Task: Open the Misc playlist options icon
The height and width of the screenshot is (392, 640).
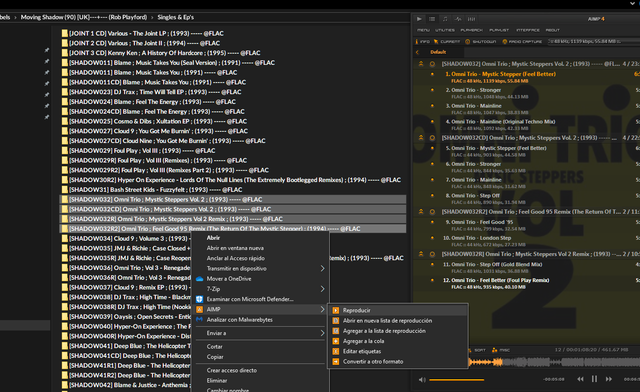Action: (x=495, y=350)
